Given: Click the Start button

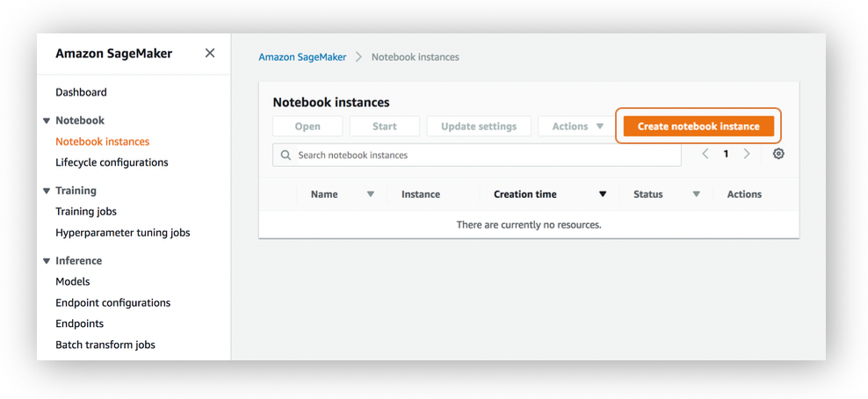Looking at the screenshot, I should (384, 127).
